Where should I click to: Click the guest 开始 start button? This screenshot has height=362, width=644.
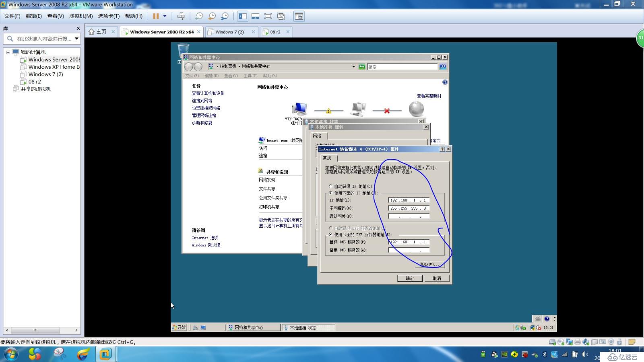pos(179,327)
